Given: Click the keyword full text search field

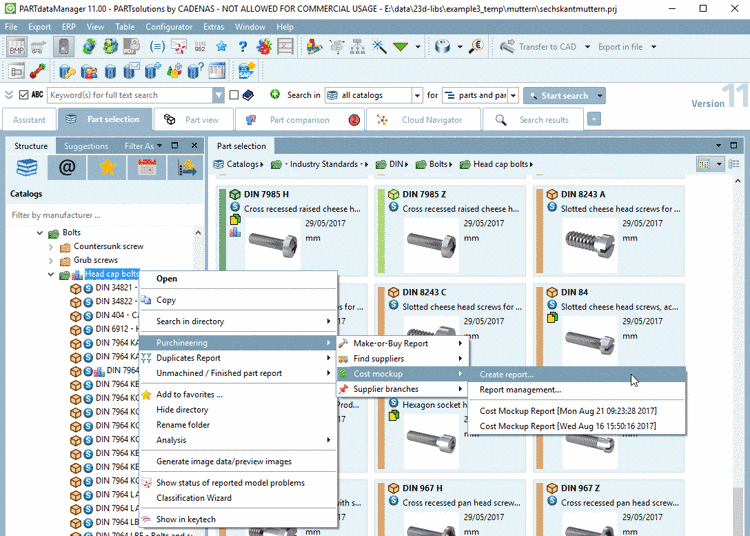Looking at the screenshot, I should click(x=130, y=95).
